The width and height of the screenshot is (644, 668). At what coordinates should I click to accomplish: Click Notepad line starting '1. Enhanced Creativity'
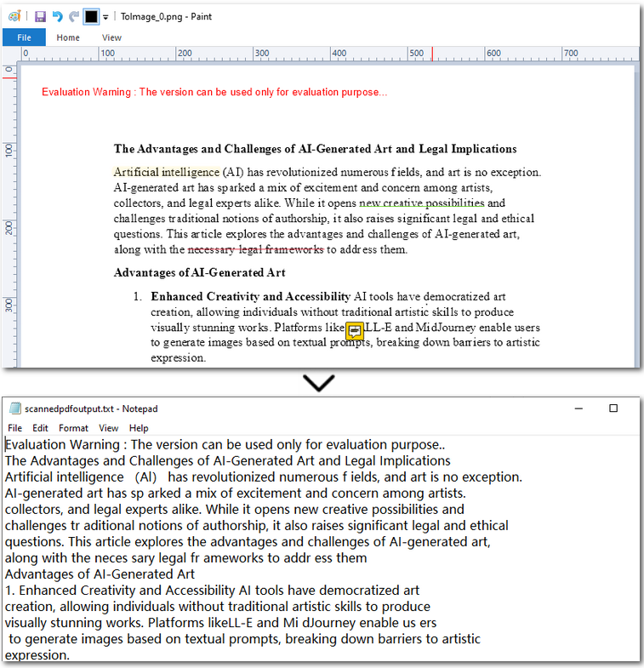(x=212, y=590)
